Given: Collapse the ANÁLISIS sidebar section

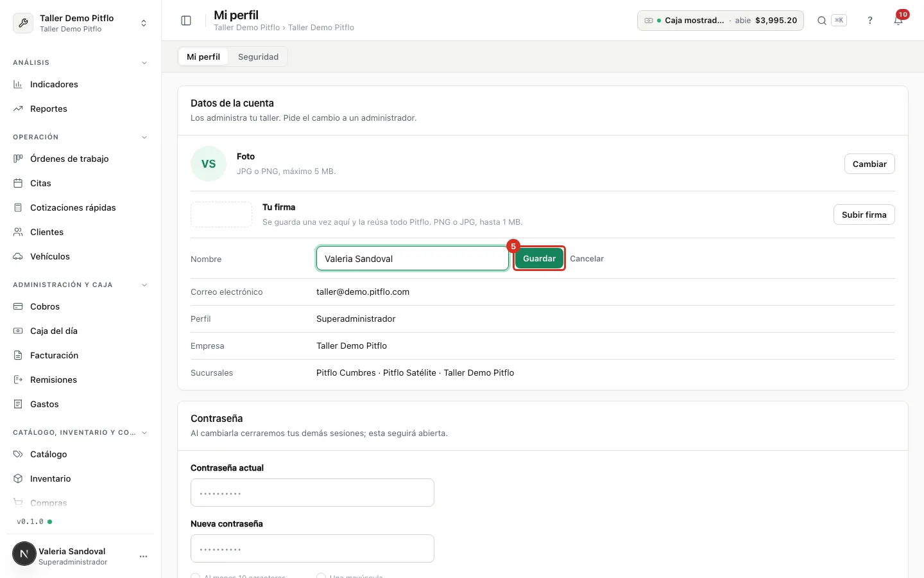Looking at the screenshot, I should click(x=144, y=63).
